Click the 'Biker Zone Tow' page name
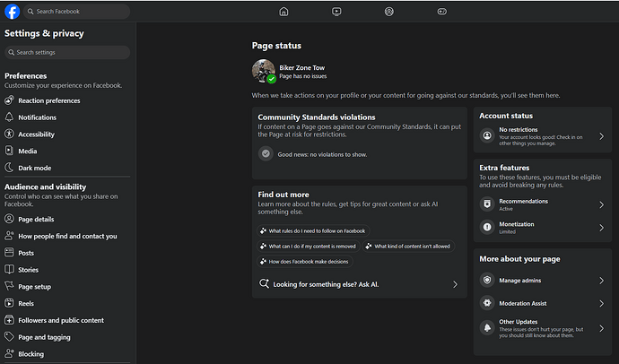 click(302, 68)
